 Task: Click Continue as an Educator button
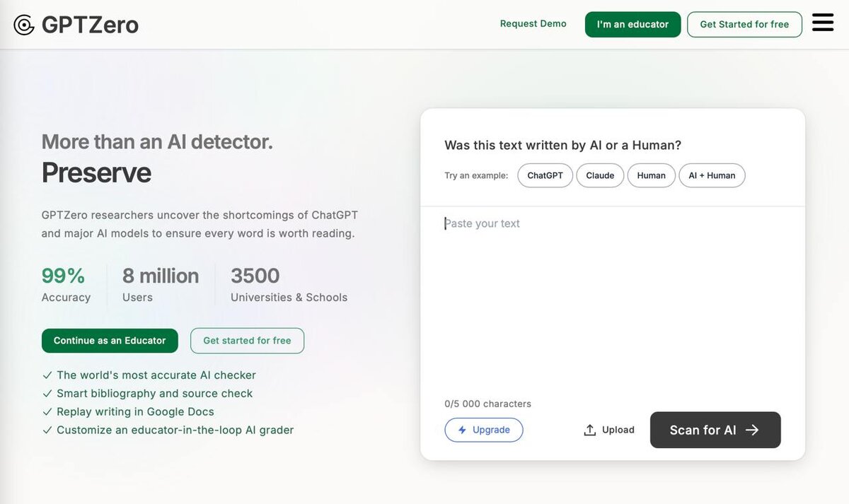point(110,341)
